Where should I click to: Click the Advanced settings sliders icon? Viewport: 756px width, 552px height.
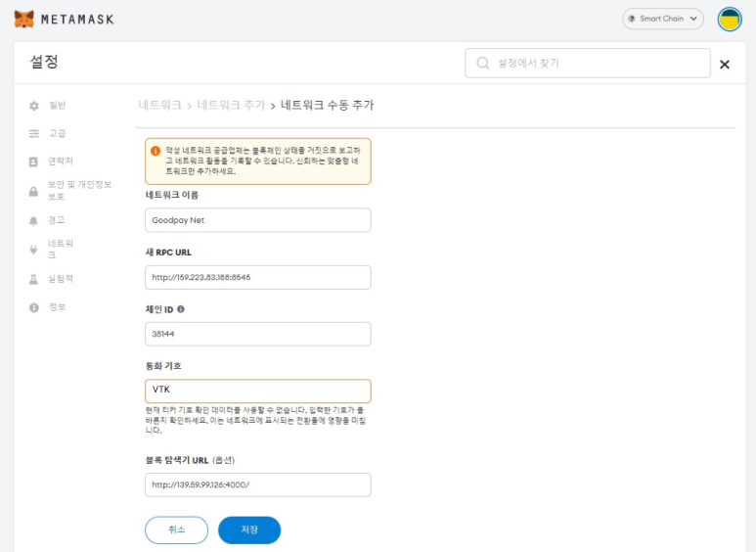[34, 133]
